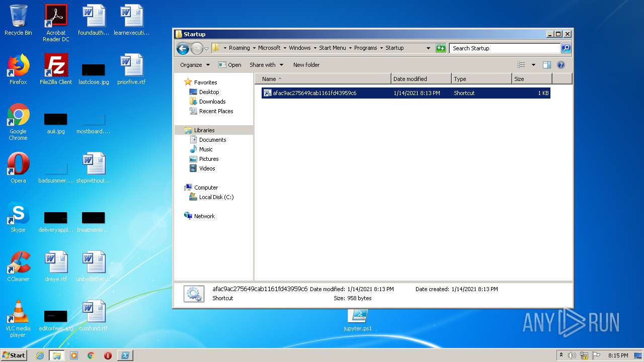
Task: Click the Start button
Action: [x=14, y=355]
